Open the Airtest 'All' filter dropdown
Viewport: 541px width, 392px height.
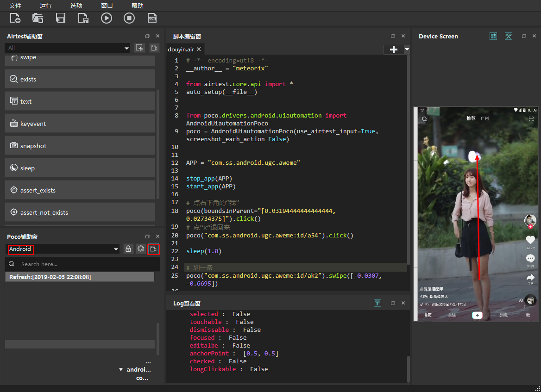click(x=127, y=48)
